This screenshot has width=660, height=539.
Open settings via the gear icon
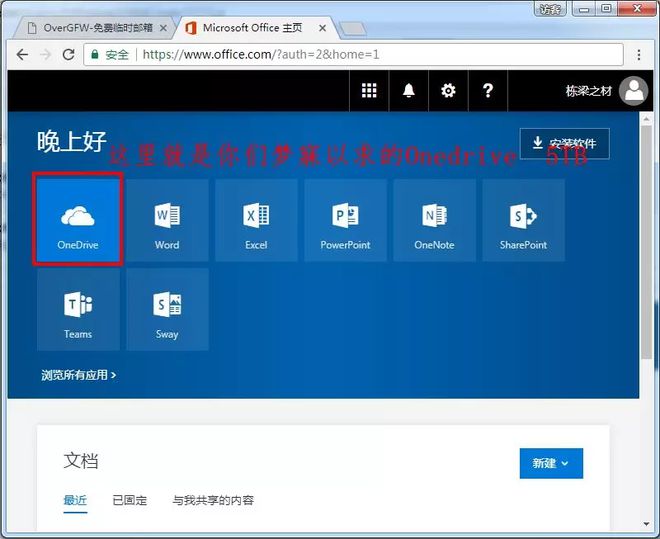pos(448,90)
